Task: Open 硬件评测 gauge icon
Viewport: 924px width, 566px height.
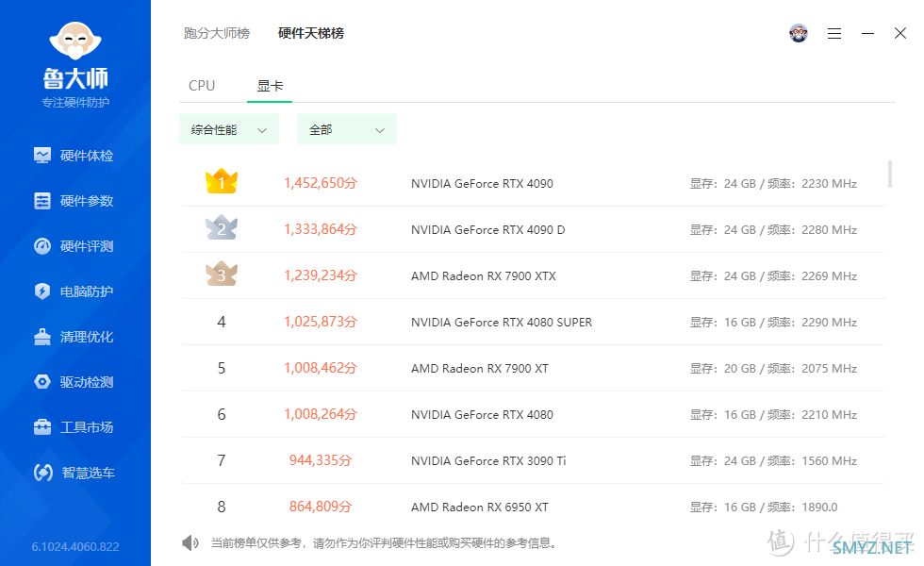Action: 42,246
